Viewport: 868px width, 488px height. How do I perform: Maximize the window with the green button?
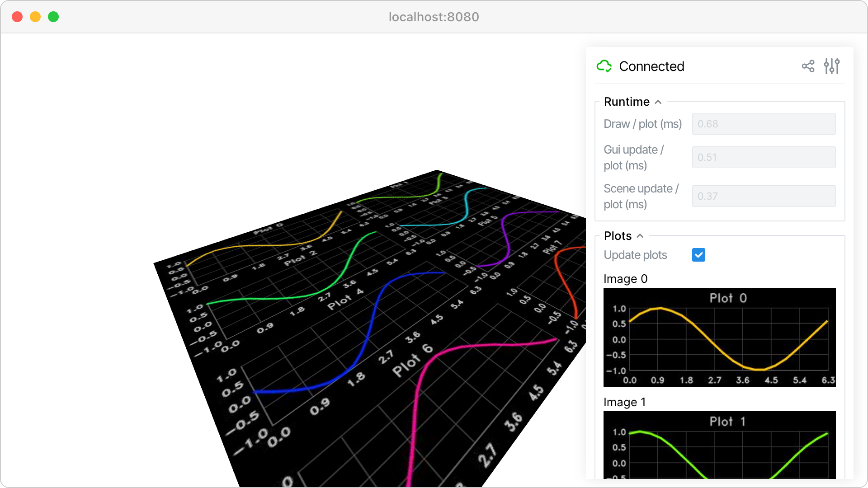coord(53,17)
